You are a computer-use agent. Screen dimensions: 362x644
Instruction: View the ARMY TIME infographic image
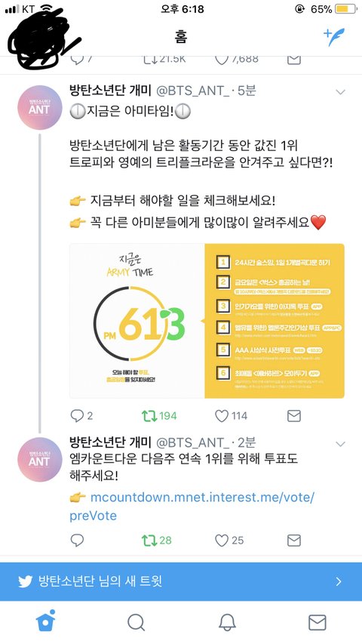207,321
